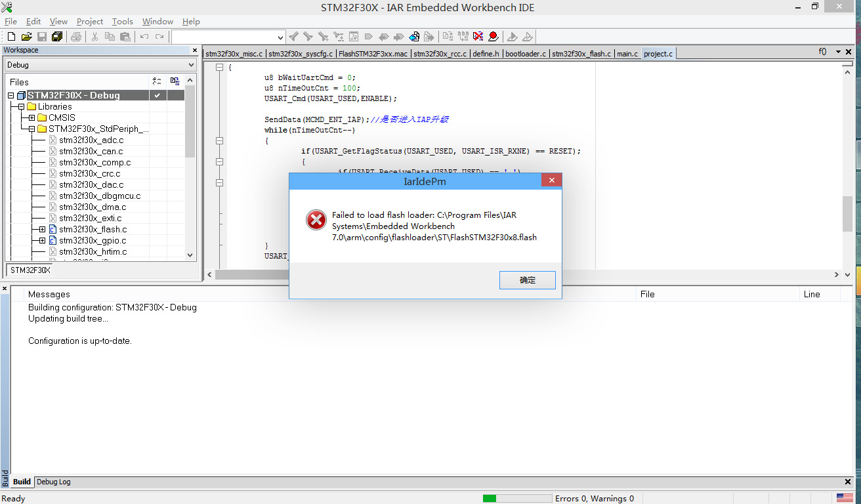
Task: Select the Build messages tab
Action: [x=22, y=482]
